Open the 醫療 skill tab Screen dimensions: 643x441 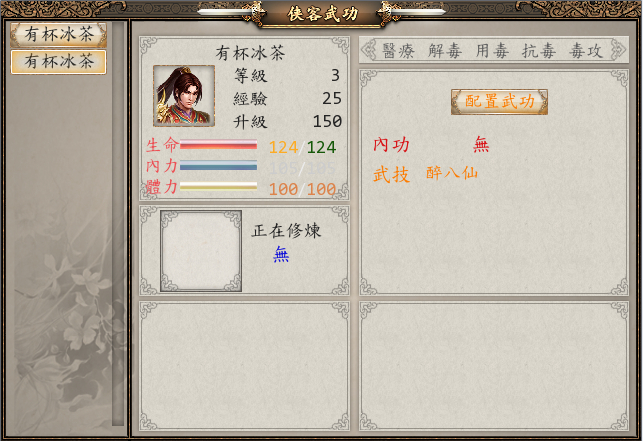click(x=398, y=51)
